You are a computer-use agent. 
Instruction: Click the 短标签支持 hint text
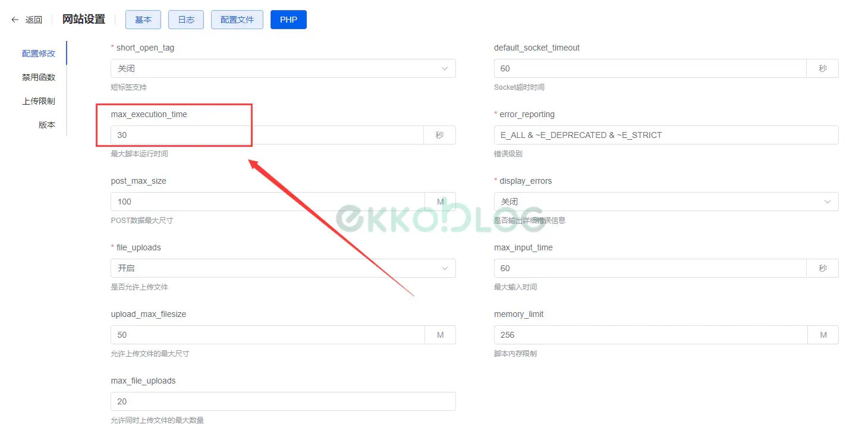(128, 87)
